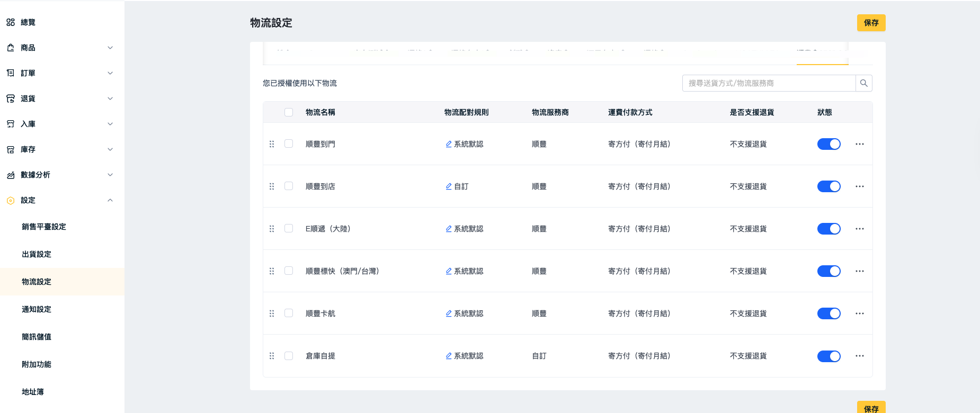Turn off the 順豐標快 status switch

pyautogui.click(x=829, y=271)
